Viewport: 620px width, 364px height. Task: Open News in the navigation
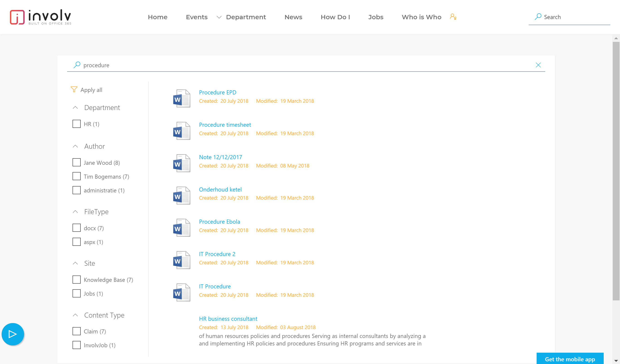coord(293,17)
